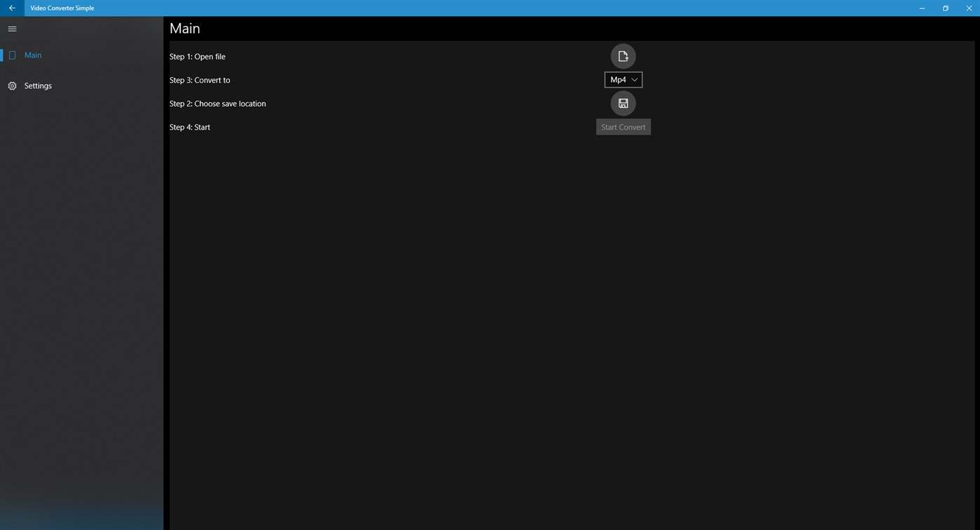Click the Video Converter Simple title text
980x530 pixels.
point(62,8)
